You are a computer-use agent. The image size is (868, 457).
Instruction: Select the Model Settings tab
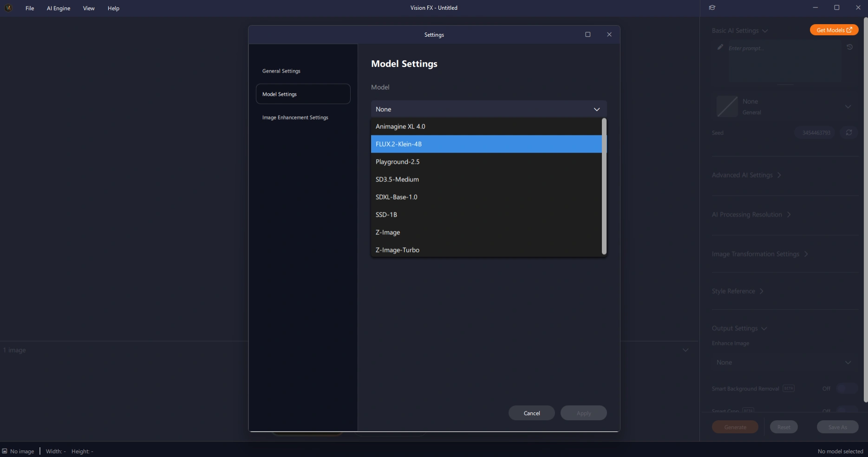point(303,94)
